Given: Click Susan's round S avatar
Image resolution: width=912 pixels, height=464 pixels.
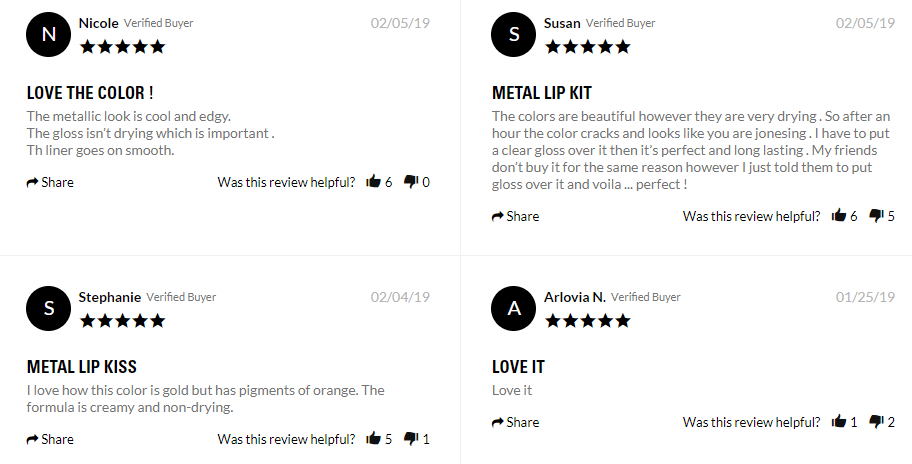Looking at the screenshot, I should tap(514, 34).
